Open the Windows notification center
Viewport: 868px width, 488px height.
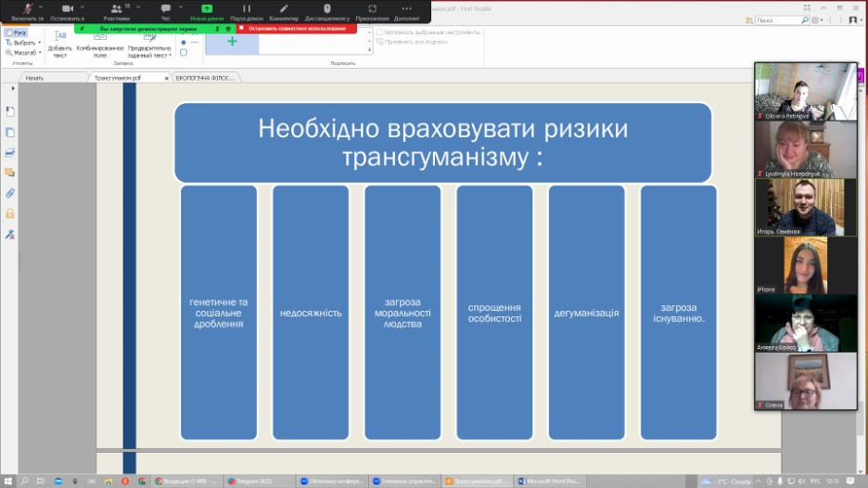coord(850,482)
